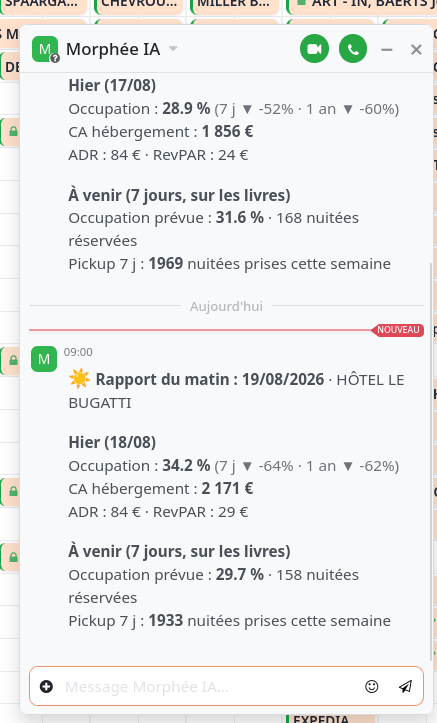The height and width of the screenshot is (723, 437).
Task: Open Morphée IA chat options dropdown arrow
Action: pyautogui.click(x=173, y=48)
